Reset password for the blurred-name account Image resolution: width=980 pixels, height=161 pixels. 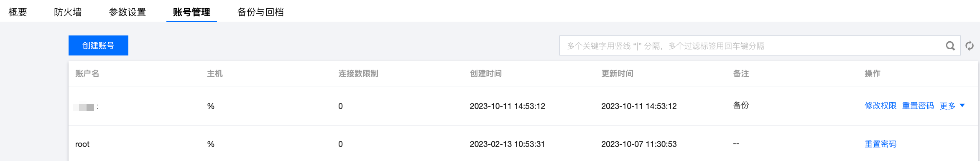(x=918, y=106)
